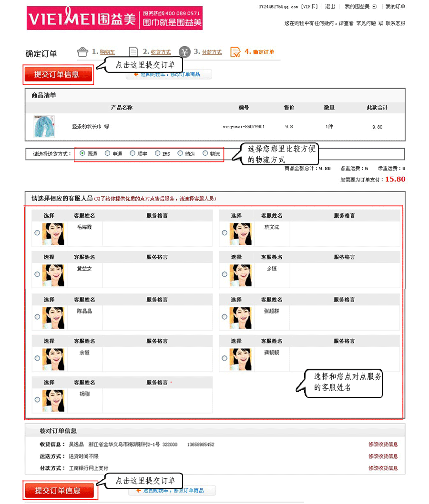
Task: Select the 韵达 delivery option
Action: point(180,153)
